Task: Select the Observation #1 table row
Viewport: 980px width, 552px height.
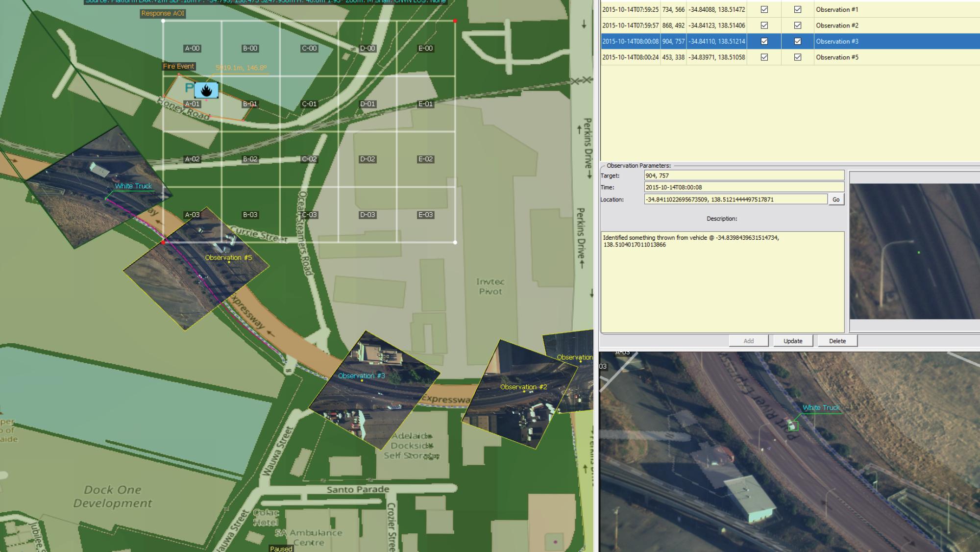Action: (x=836, y=9)
